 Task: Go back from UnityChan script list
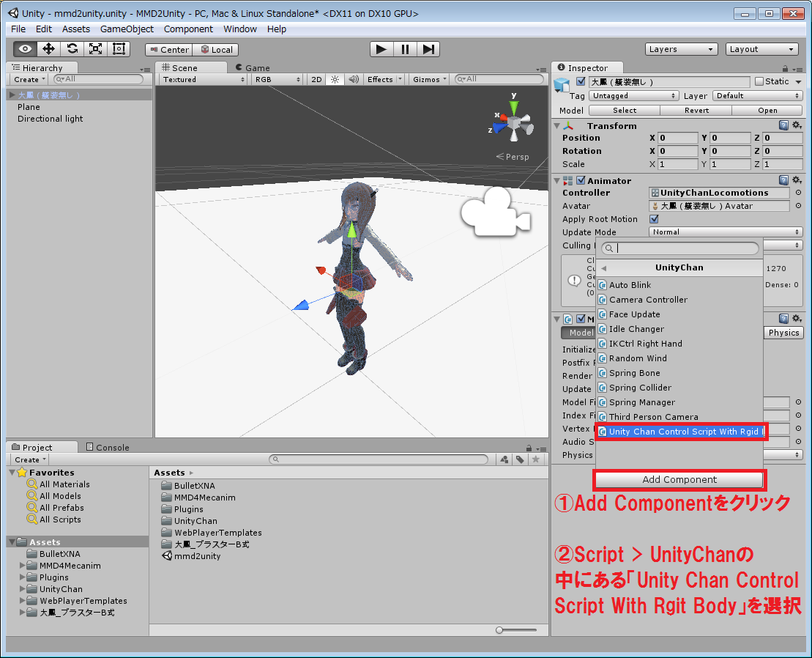point(604,268)
